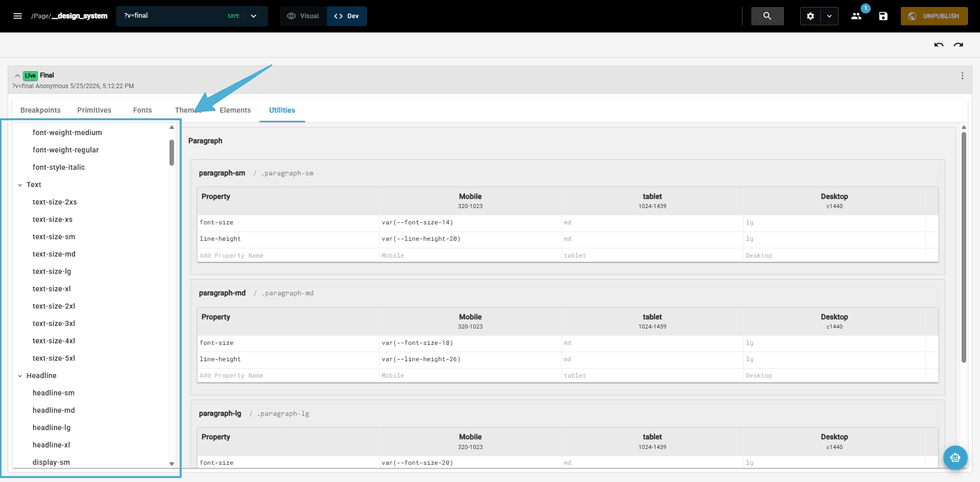Edit paragraph-md line-height Mobile value
980x482 pixels.
(470, 359)
